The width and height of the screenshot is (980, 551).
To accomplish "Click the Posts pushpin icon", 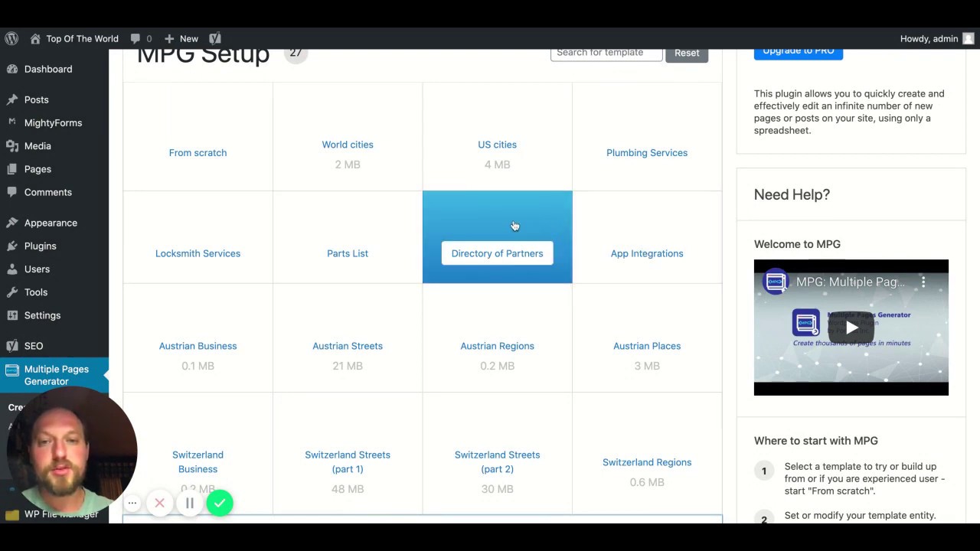I will (x=12, y=99).
